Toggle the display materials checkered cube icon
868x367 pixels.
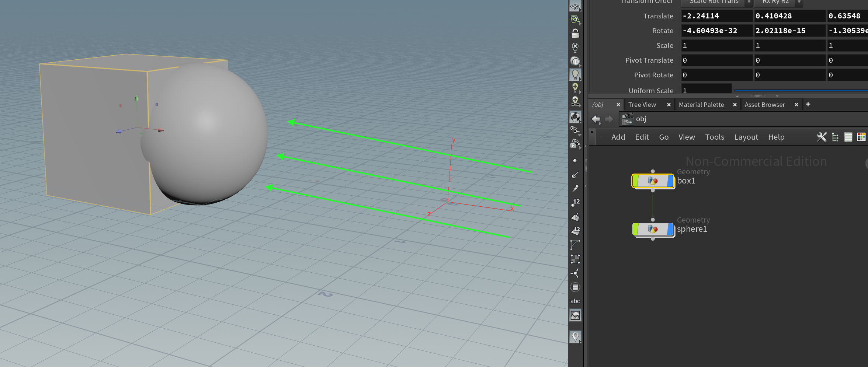575,117
